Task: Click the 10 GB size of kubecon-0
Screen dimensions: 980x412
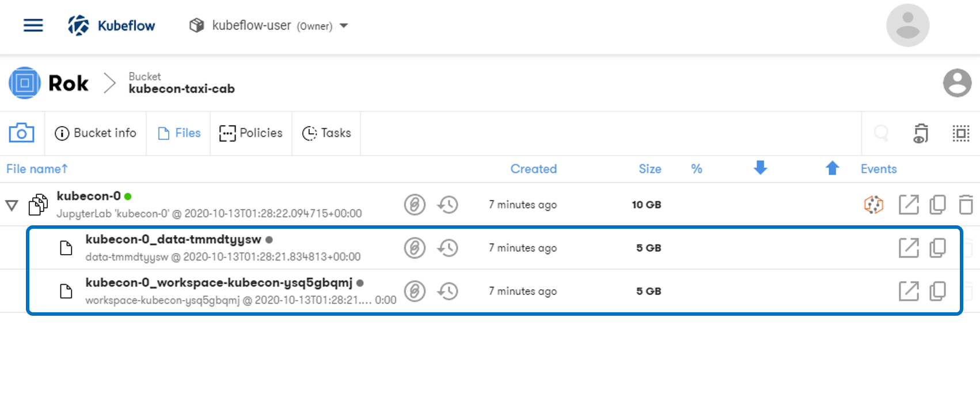Action: click(x=647, y=205)
